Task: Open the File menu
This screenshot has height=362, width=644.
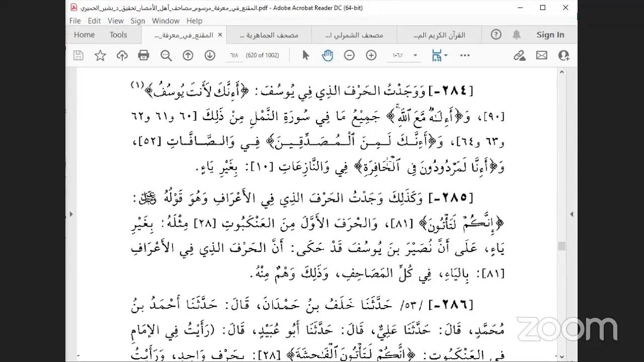Action: tap(75, 21)
